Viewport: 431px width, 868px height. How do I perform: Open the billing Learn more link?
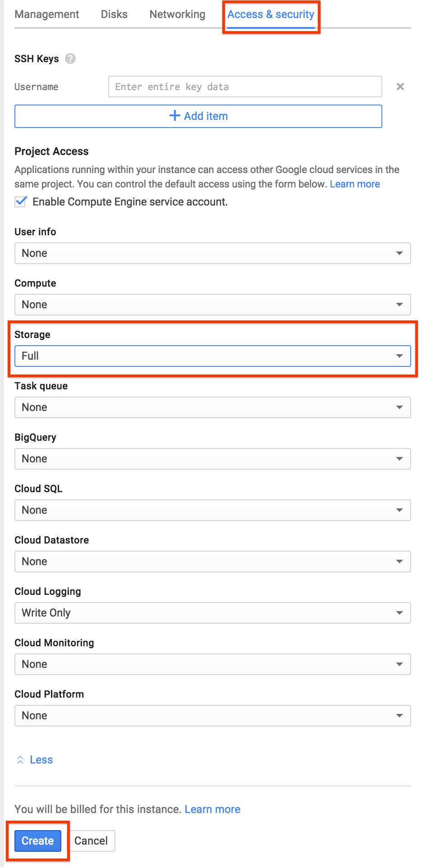coord(212,809)
